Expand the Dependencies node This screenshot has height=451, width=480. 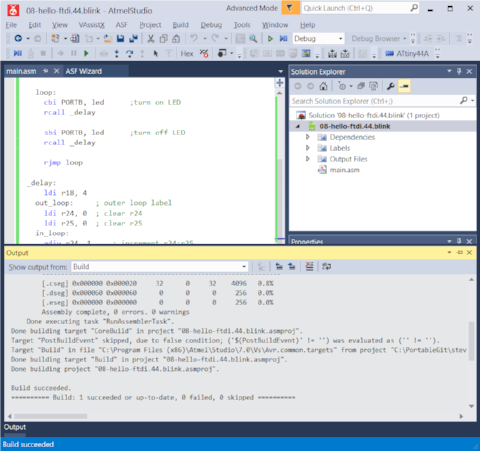[308, 137]
